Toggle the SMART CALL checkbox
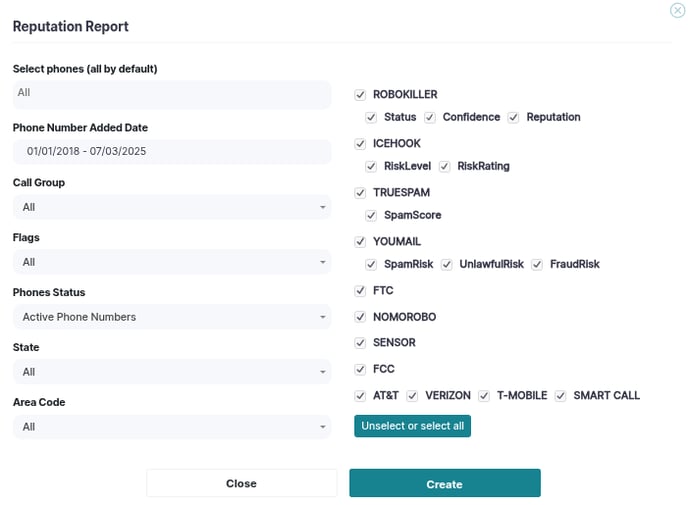Image resolution: width=688 pixels, height=505 pixels. coord(560,396)
